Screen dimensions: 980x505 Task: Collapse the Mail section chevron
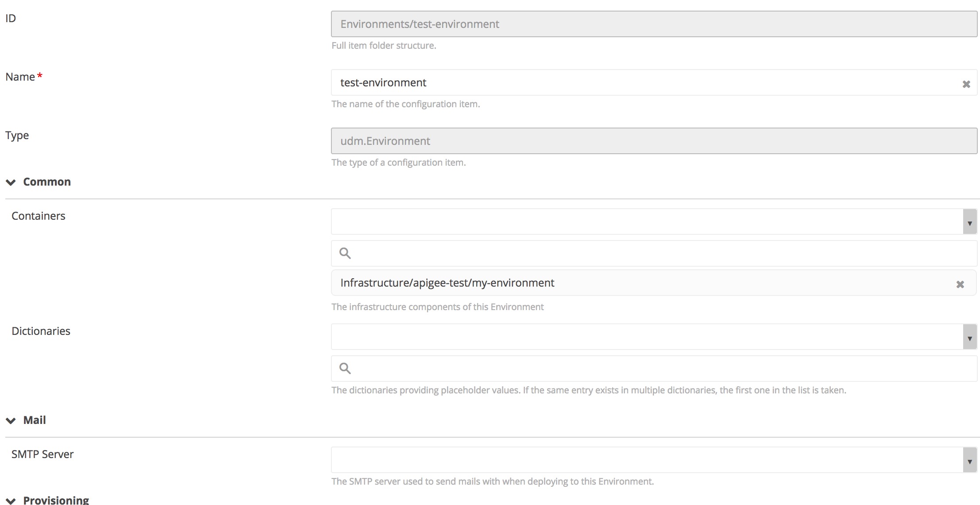coord(11,420)
